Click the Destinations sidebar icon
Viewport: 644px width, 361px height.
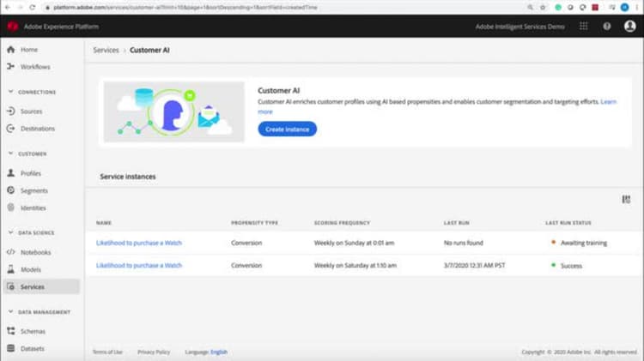tap(11, 129)
